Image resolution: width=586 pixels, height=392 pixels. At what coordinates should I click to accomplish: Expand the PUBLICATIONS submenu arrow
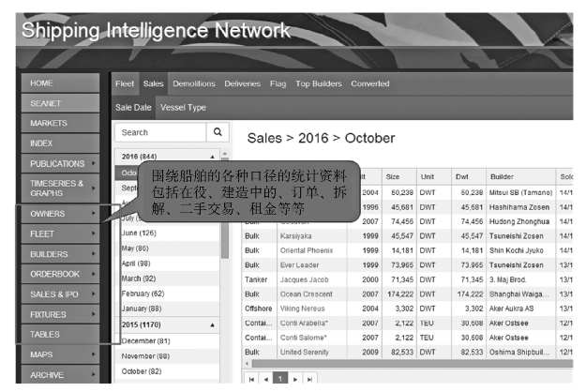(94, 163)
